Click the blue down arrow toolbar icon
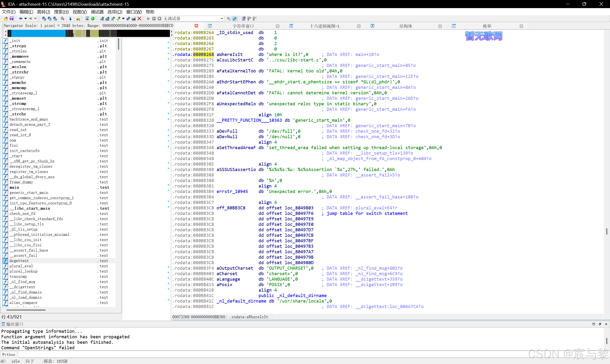This screenshot has width=610, height=364. point(70,19)
